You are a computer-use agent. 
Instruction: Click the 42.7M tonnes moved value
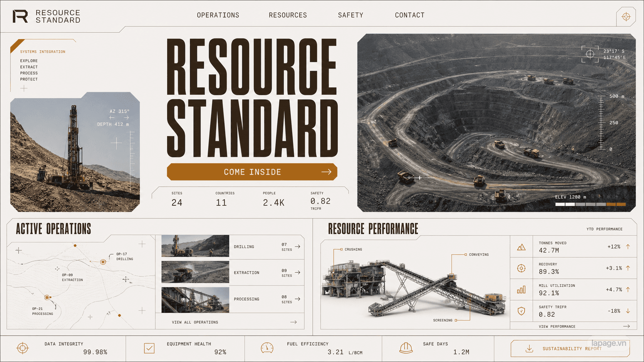pyautogui.click(x=549, y=250)
